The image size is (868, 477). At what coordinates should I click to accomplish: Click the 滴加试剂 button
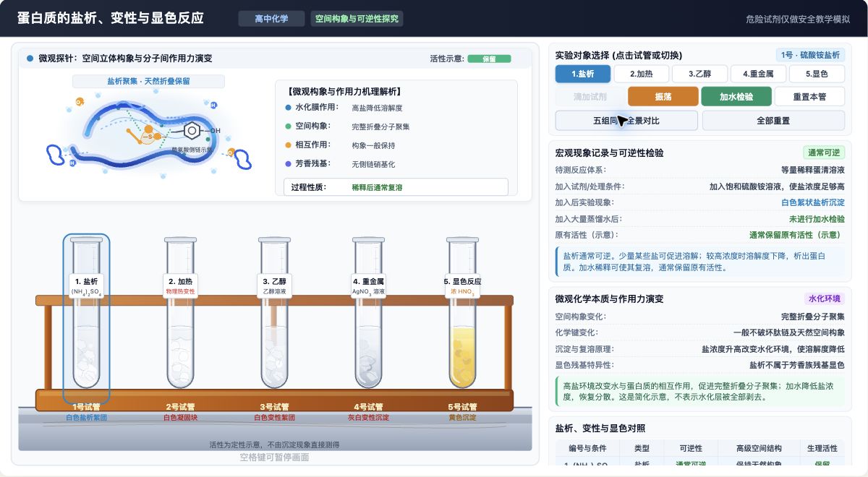(x=590, y=96)
